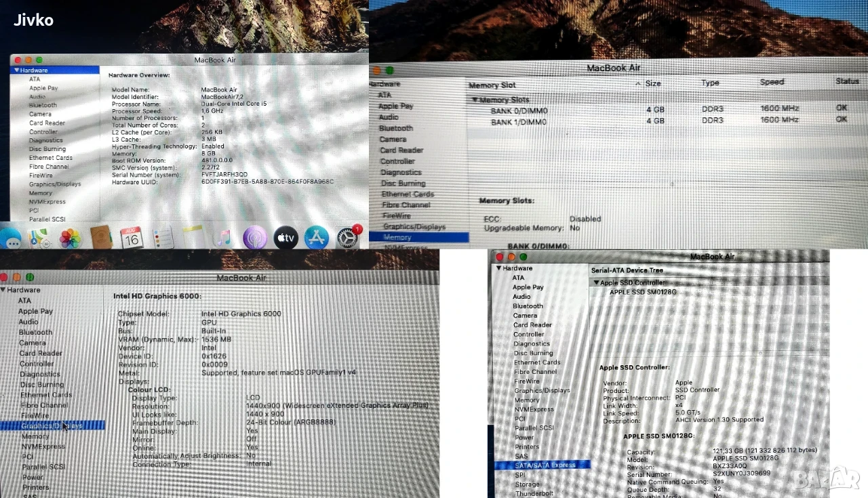Open Calendar showing Aug 16 in the Dock
The width and height of the screenshot is (868, 498).
click(132, 237)
